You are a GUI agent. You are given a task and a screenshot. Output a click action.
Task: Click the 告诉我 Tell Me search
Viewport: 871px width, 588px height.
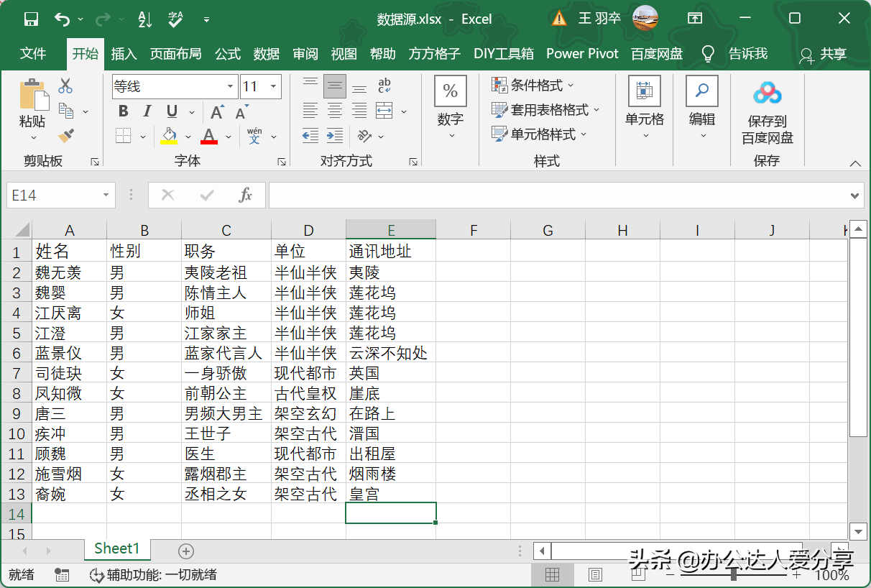click(735, 54)
